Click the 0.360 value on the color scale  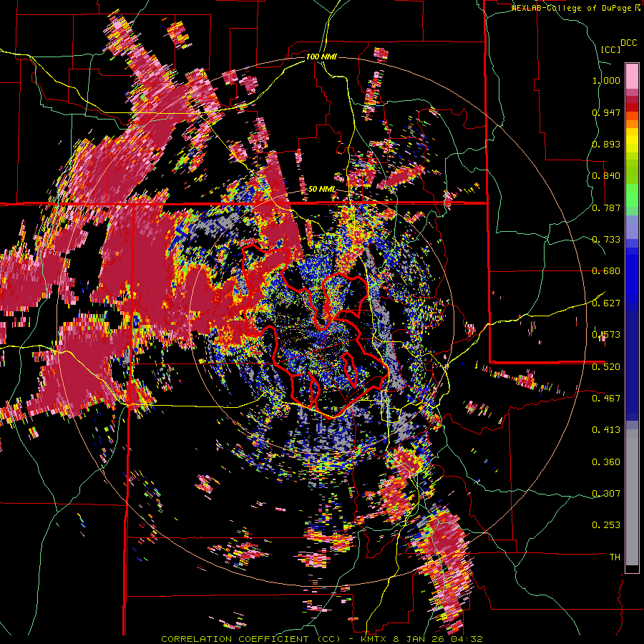[606, 462]
